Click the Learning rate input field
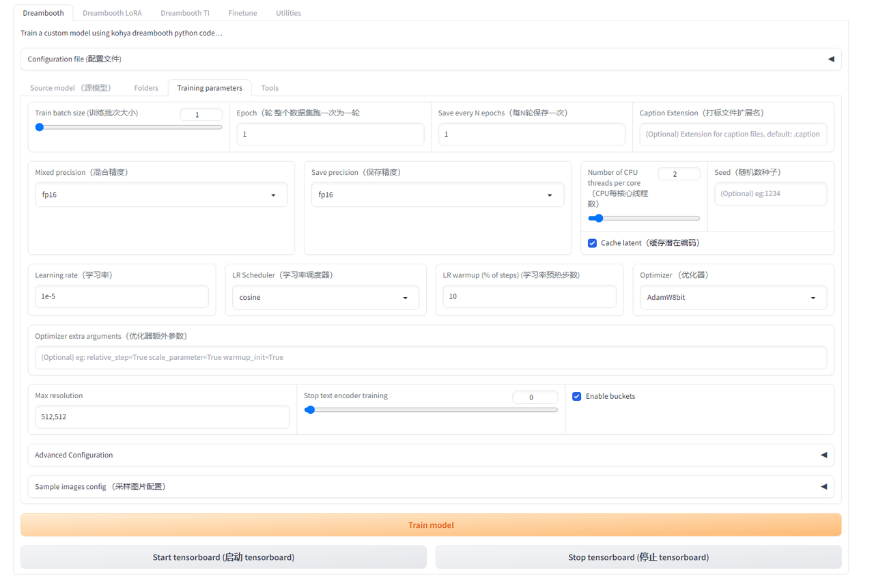This screenshot has height=588, width=874. pyautogui.click(x=122, y=297)
